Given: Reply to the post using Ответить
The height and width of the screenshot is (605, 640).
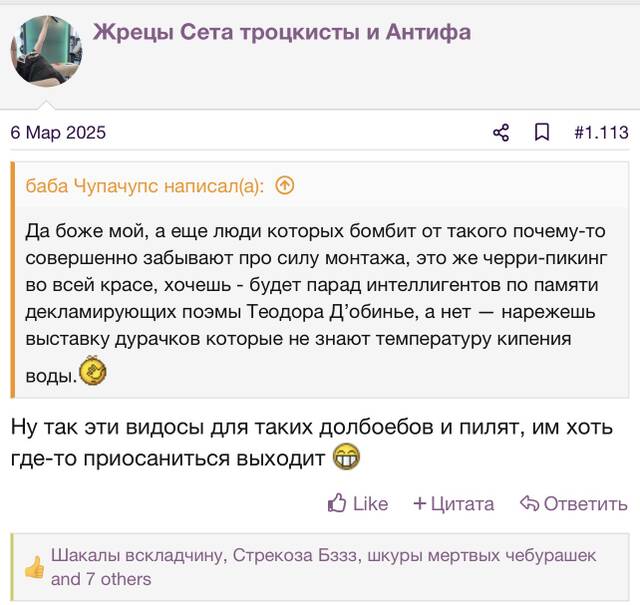Looking at the screenshot, I should point(573,503).
